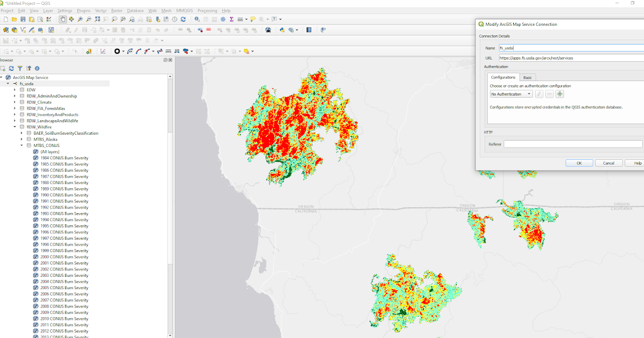Click OK in the connection dialog

pos(579,163)
